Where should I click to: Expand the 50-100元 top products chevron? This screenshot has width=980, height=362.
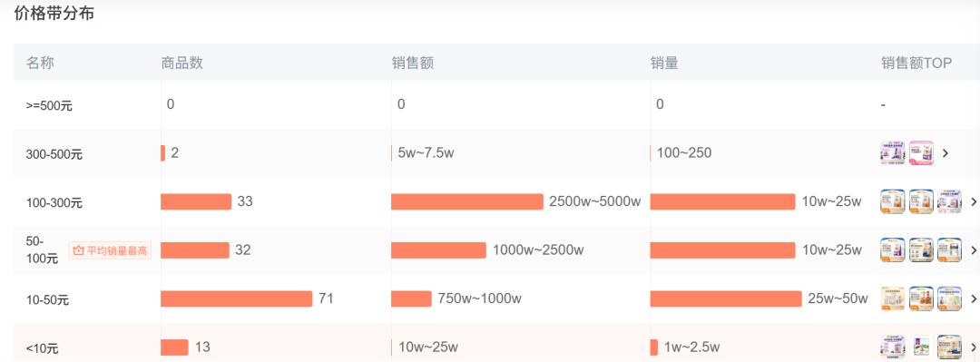pos(974,250)
